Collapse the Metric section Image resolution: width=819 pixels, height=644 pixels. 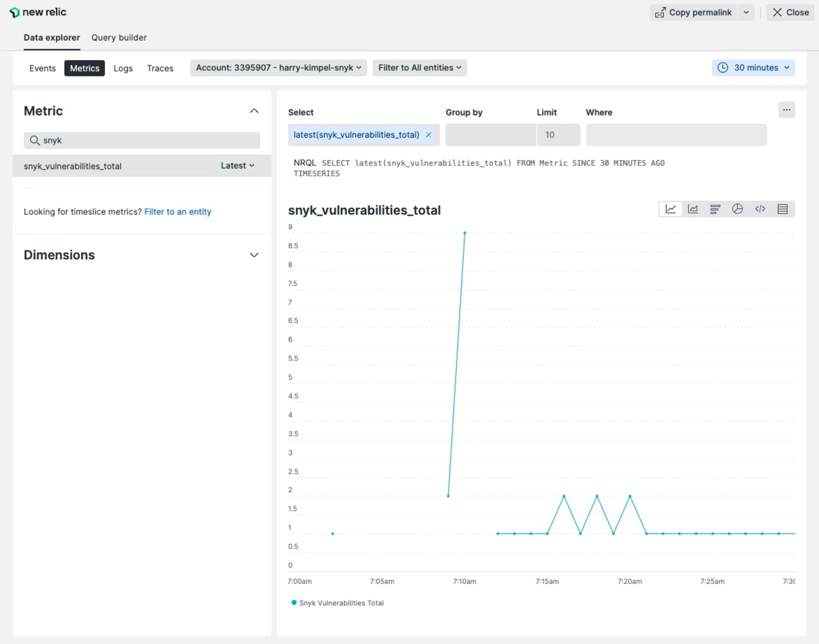pyautogui.click(x=254, y=111)
